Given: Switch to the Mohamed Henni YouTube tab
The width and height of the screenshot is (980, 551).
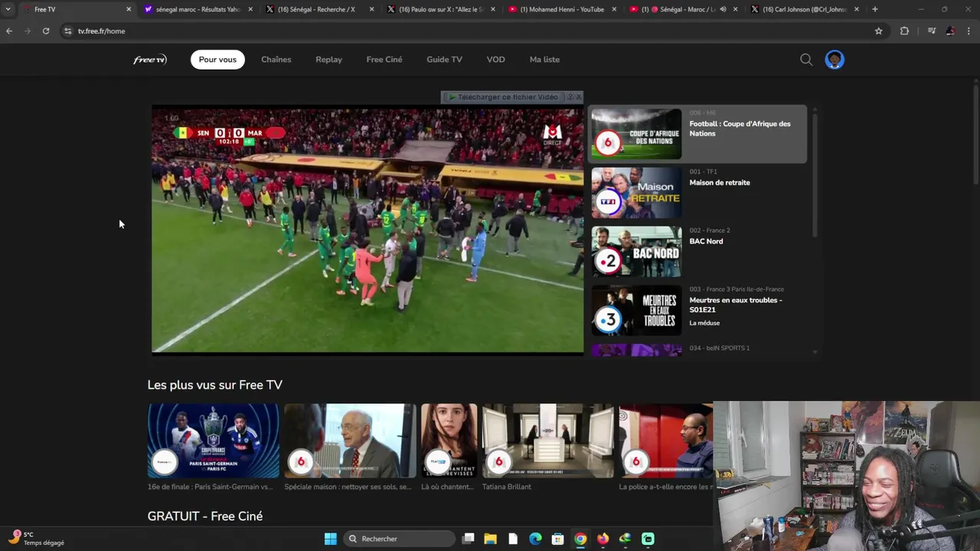Looking at the screenshot, I should [x=561, y=9].
